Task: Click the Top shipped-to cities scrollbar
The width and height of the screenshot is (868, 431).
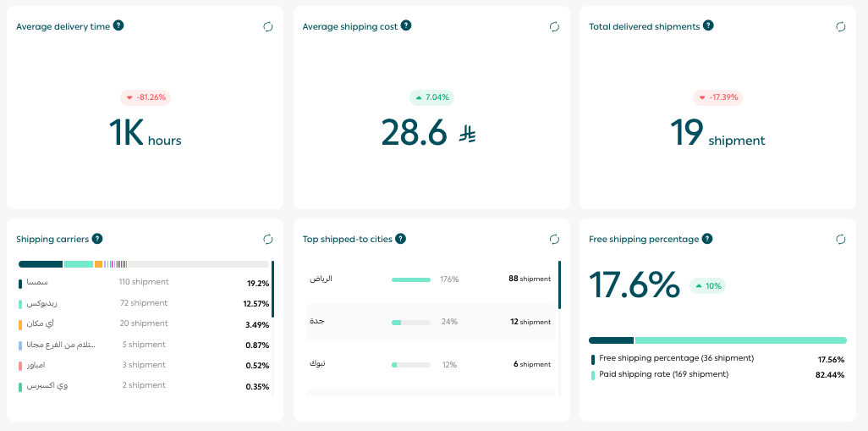Action: pos(559,285)
